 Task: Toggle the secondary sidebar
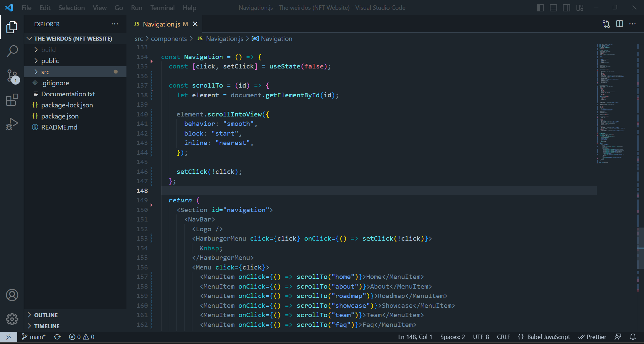(x=567, y=7)
